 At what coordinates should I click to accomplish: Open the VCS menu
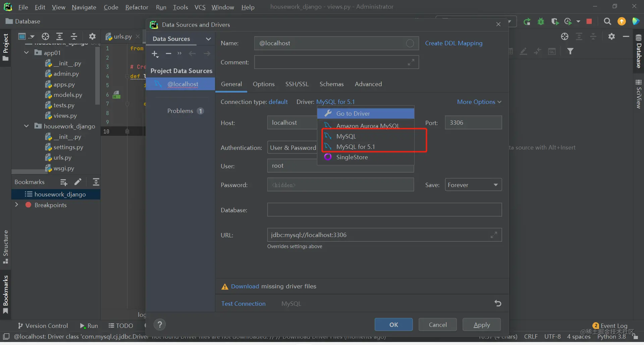[x=200, y=7]
